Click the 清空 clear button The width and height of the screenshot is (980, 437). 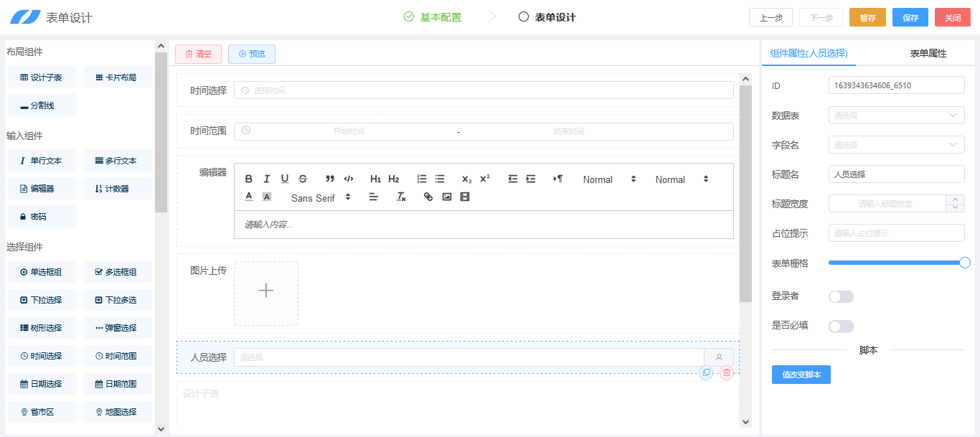pos(198,54)
